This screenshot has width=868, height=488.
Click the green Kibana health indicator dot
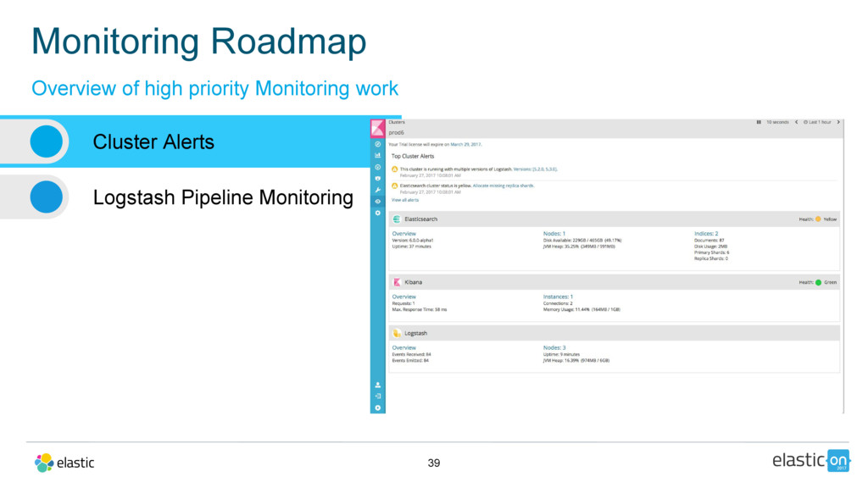[818, 282]
